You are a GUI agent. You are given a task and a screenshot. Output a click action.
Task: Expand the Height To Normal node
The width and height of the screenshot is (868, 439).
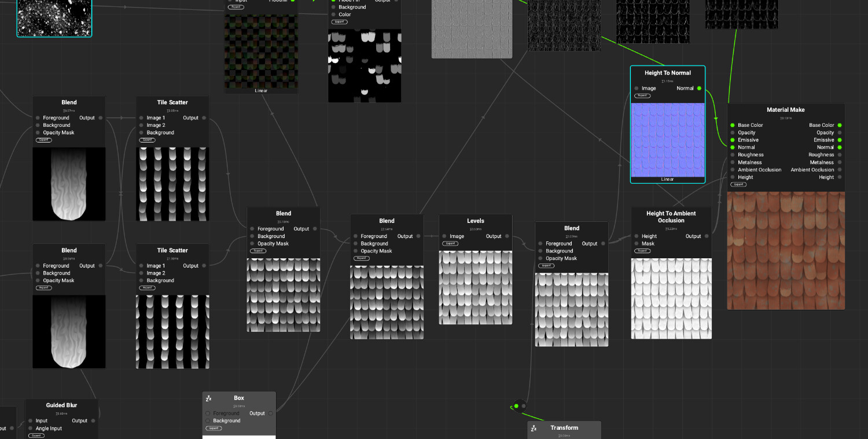[642, 96]
